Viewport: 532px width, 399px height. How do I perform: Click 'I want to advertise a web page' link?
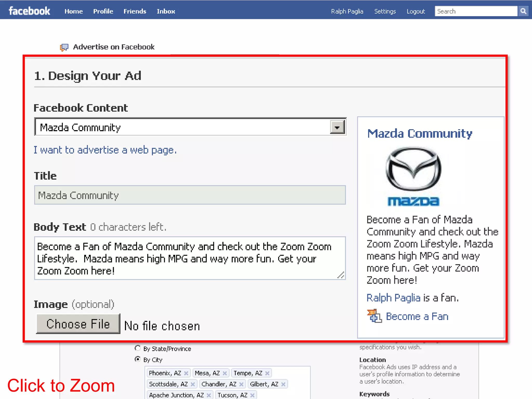pyautogui.click(x=105, y=150)
